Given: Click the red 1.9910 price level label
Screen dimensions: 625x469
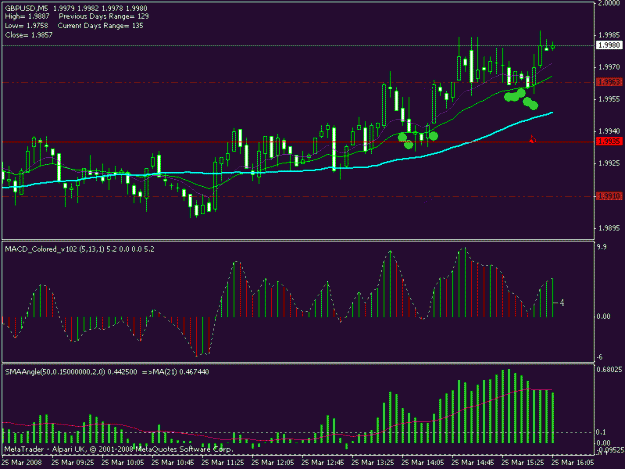Looking at the screenshot, I should coord(609,196).
